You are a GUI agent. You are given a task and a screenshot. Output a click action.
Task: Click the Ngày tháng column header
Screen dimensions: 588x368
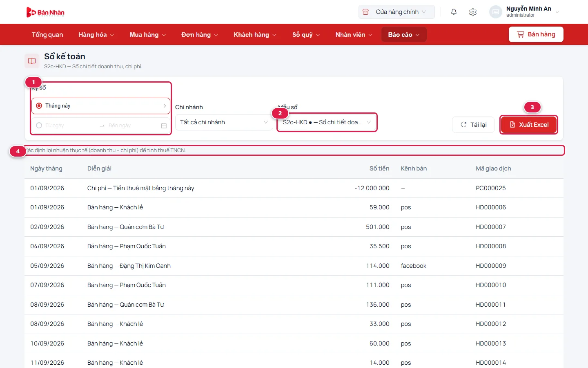point(46,168)
